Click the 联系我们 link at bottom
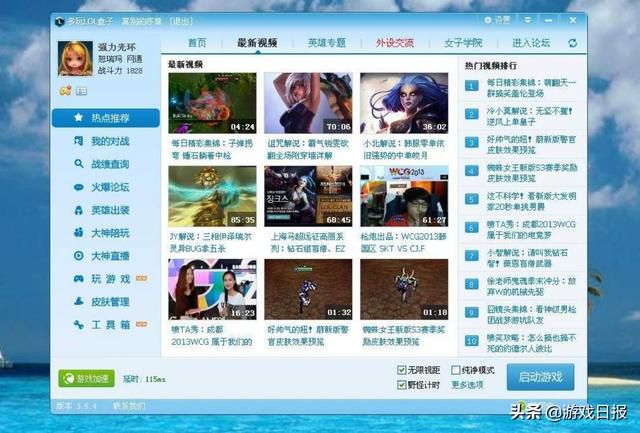This screenshot has width=640, height=433. [x=129, y=406]
